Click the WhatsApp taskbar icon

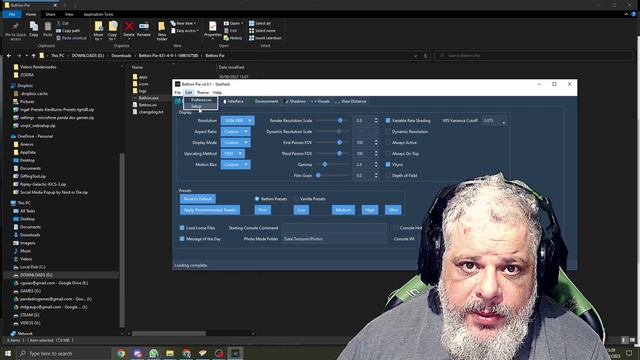tap(153, 353)
